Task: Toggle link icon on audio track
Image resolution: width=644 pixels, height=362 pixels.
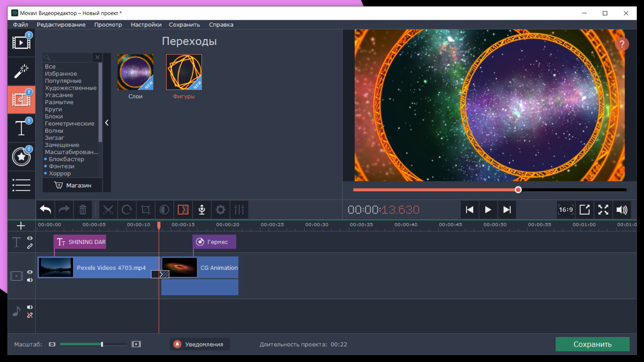Action: pyautogui.click(x=30, y=315)
